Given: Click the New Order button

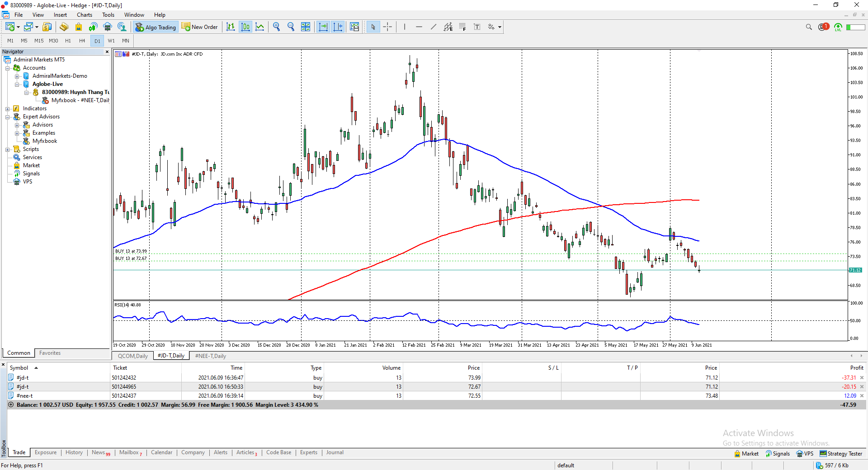Looking at the screenshot, I should [x=200, y=27].
